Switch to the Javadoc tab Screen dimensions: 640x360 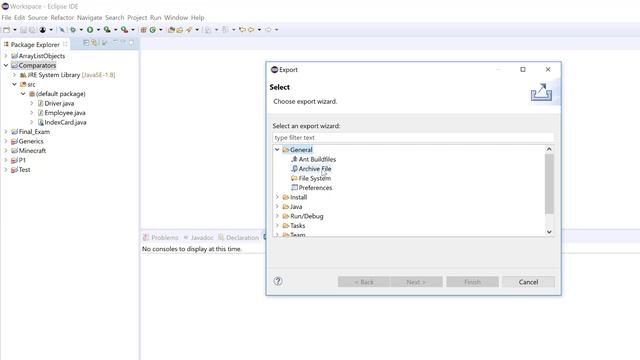coord(198,238)
